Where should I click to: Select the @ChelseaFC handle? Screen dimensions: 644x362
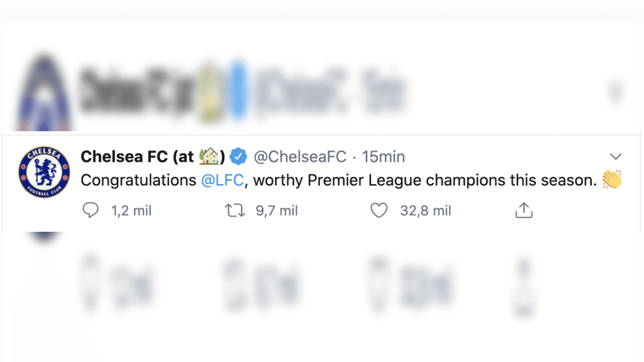300,156
